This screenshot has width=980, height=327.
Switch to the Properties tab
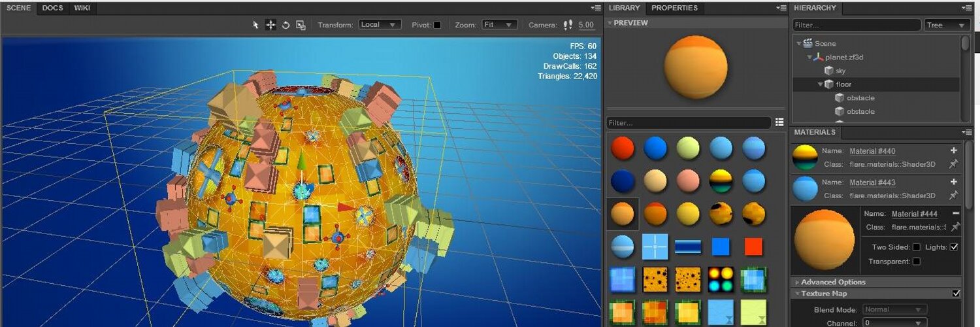tap(674, 8)
